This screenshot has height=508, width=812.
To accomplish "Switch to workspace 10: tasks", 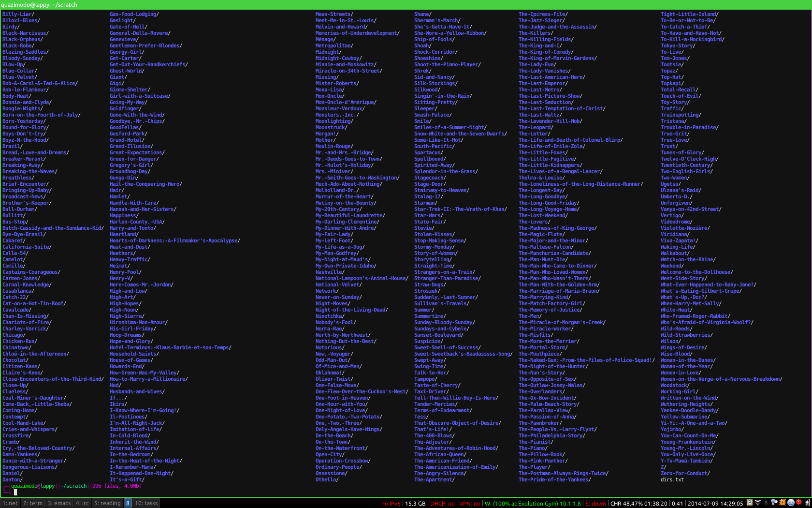I will pyautogui.click(x=146, y=503).
